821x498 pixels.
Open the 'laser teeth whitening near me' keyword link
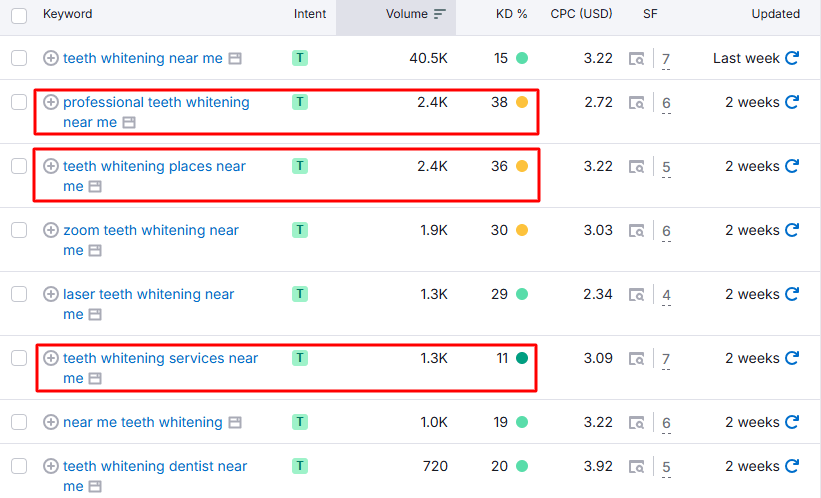pyautogui.click(x=148, y=294)
